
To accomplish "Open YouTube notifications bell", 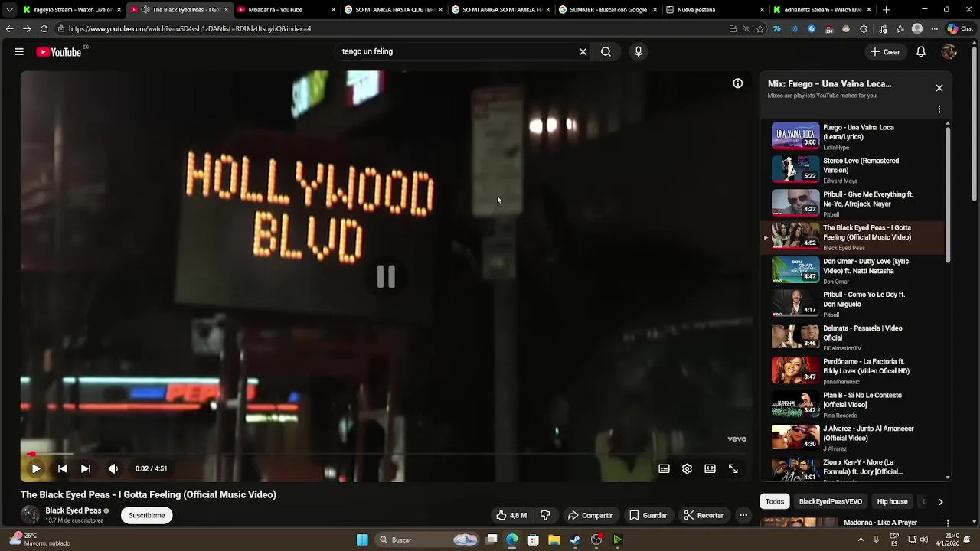I will pyautogui.click(x=921, y=52).
